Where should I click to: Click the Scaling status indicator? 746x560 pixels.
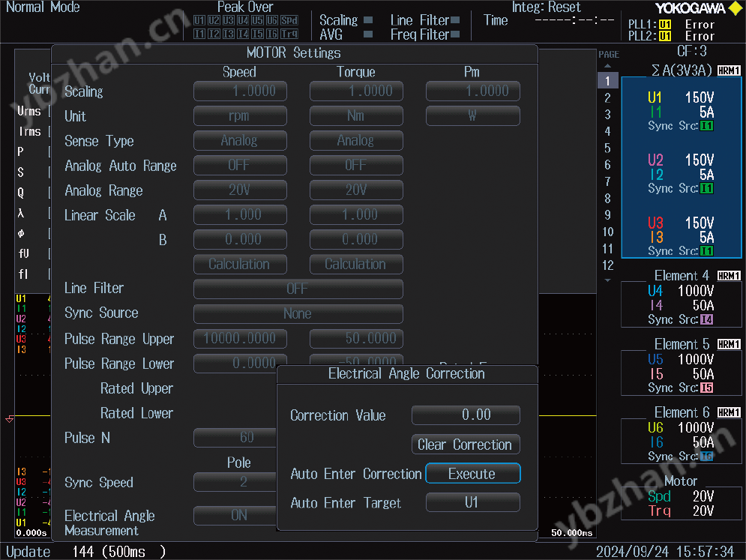tap(367, 20)
